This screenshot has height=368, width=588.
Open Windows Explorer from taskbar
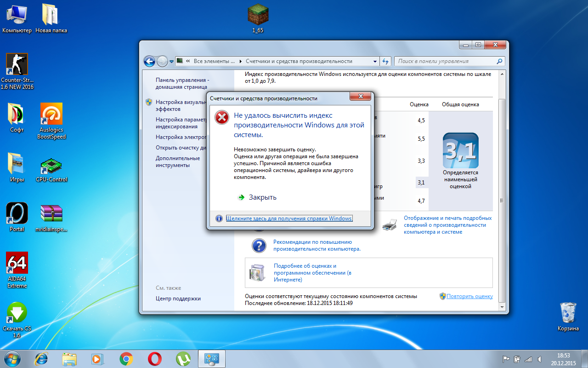click(70, 359)
